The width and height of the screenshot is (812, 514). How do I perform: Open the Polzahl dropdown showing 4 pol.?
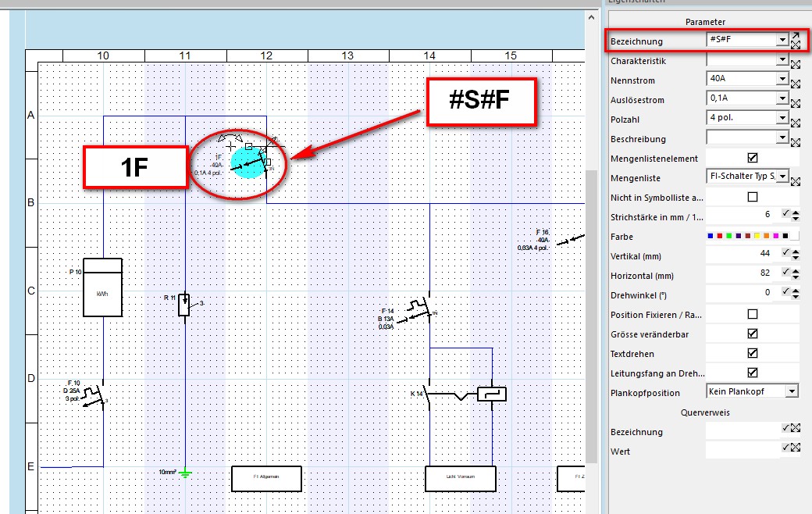coord(782,118)
